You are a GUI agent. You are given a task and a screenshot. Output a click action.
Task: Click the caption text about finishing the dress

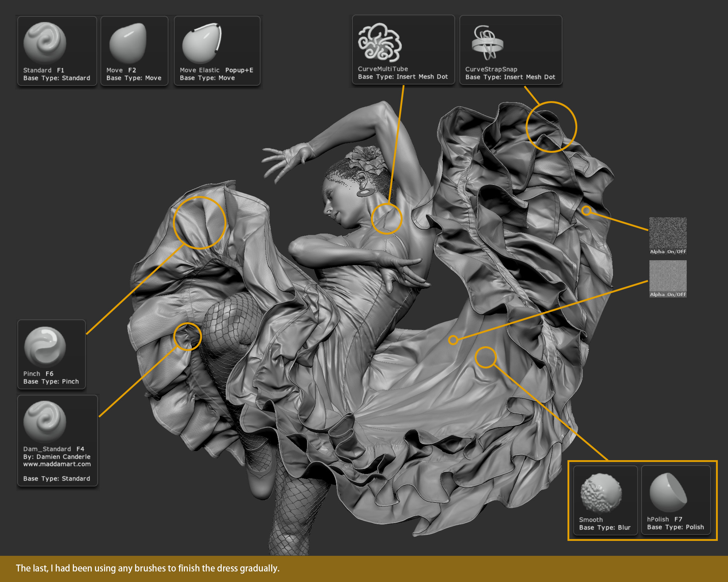coord(148,569)
